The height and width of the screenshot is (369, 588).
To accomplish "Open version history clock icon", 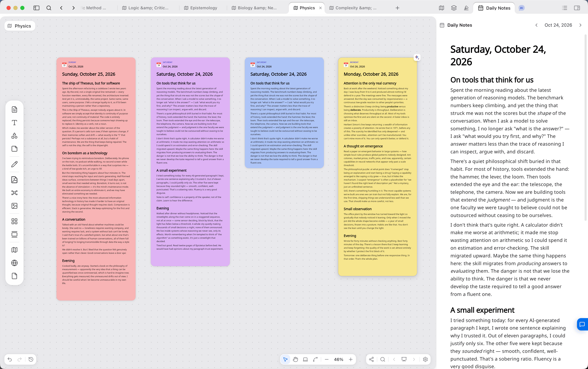I will point(31,359).
